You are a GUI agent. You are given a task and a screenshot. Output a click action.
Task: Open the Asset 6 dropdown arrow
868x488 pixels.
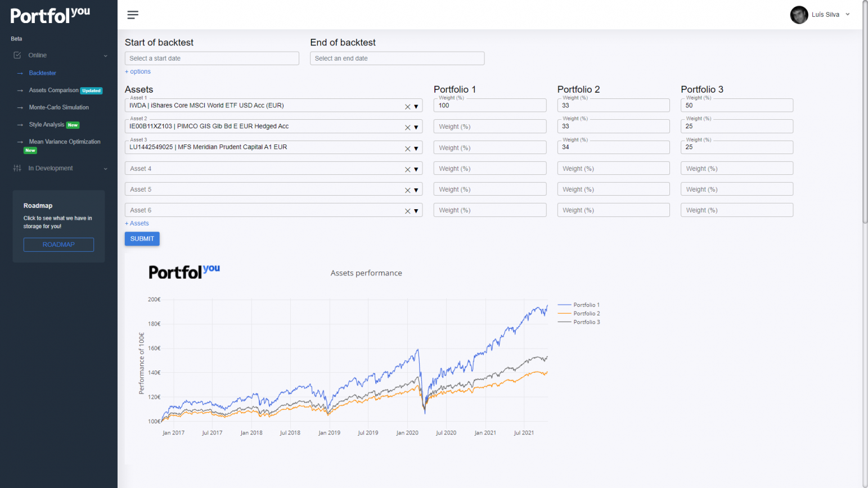coord(416,211)
